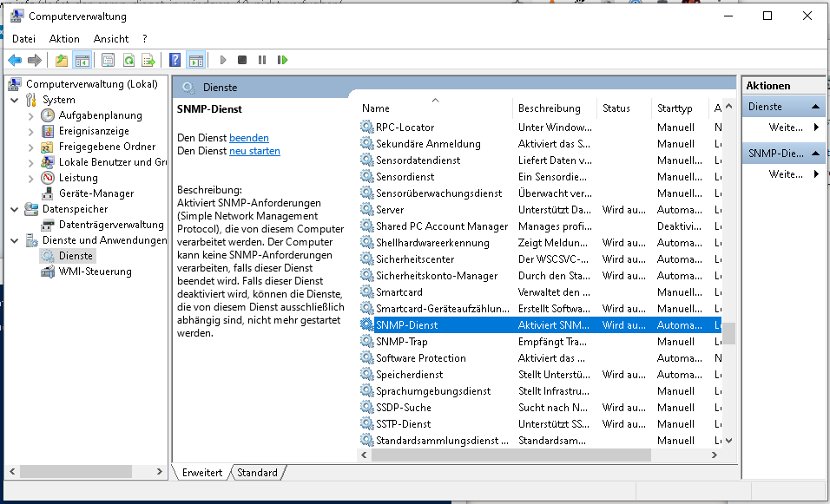This screenshot has width=830, height=504.
Task: Collapse the Dienste section in Aktionen pane
Action: pyautogui.click(x=817, y=106)
